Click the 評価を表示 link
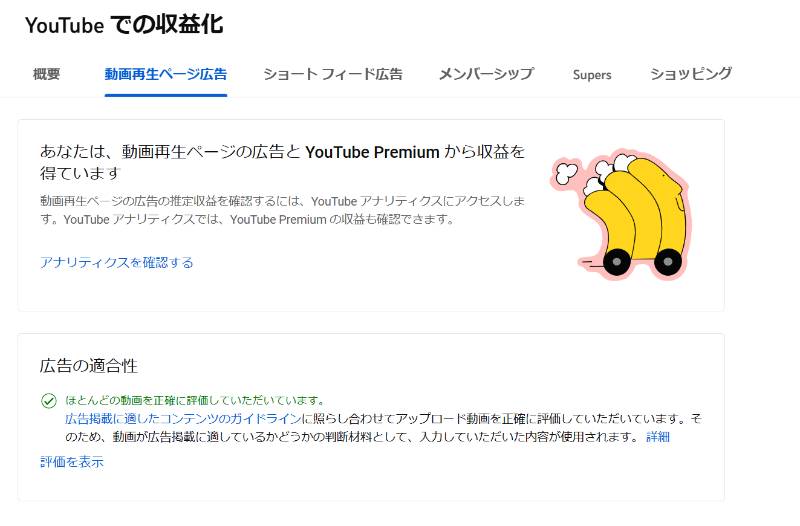This screenshot has height=526, width=800. [72, 462]
